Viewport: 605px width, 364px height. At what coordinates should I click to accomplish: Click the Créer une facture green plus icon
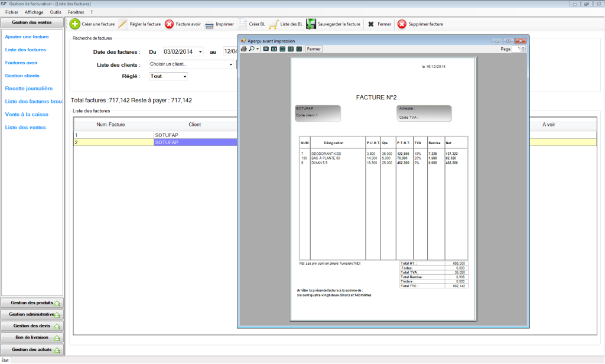pyautogui.click(x=75, y=24)
